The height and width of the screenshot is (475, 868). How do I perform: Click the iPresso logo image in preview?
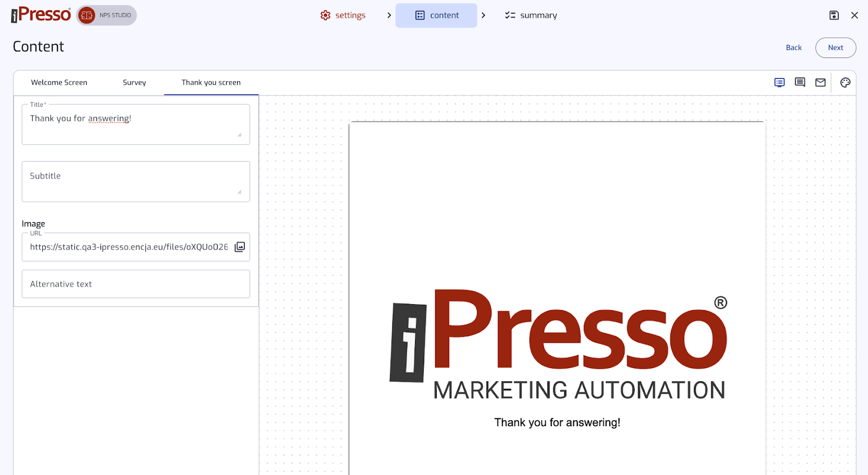558,344
